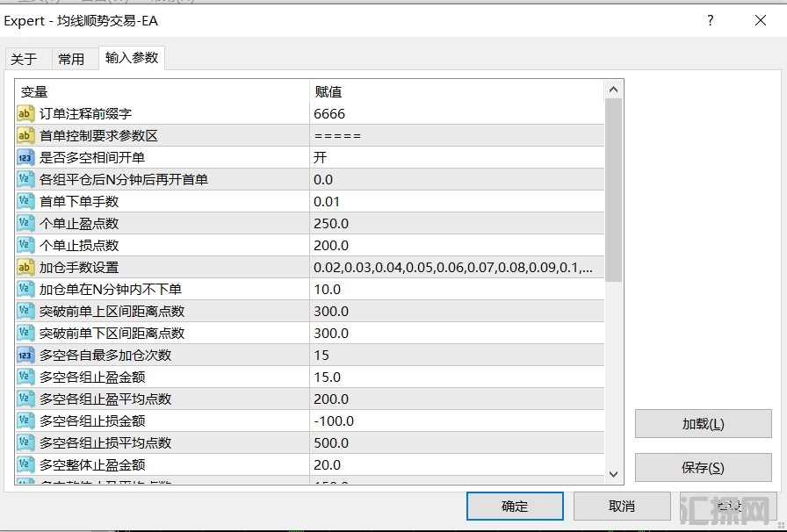Viewport: 787px width, 532px height.
Task: Click the value 10.0 for 加仓单在N分钟内不下单
Action: pyautogui.click(x=328, y=290)
